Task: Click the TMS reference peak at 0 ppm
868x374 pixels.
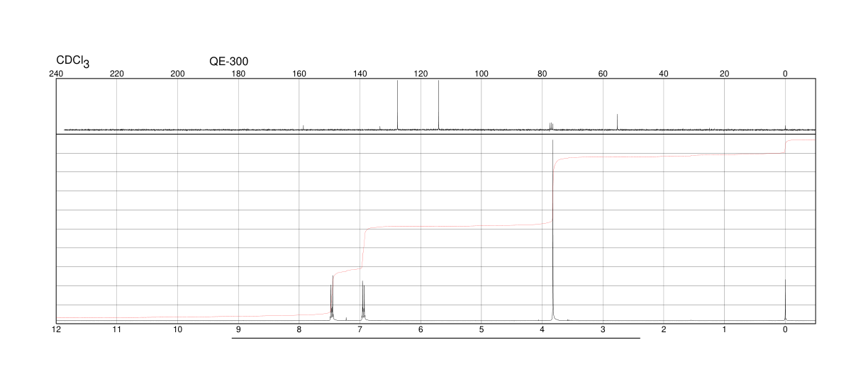Action: [785, 300]
